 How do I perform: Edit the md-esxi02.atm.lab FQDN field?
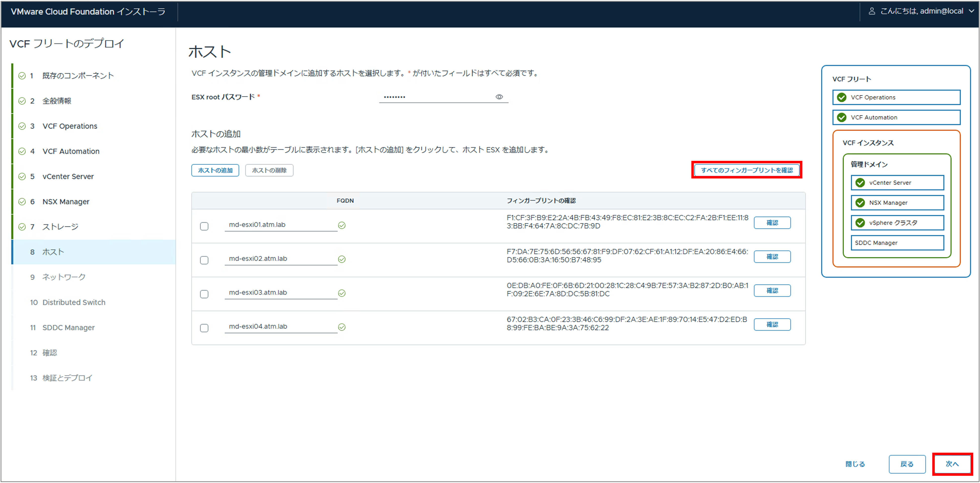point(281,259)
